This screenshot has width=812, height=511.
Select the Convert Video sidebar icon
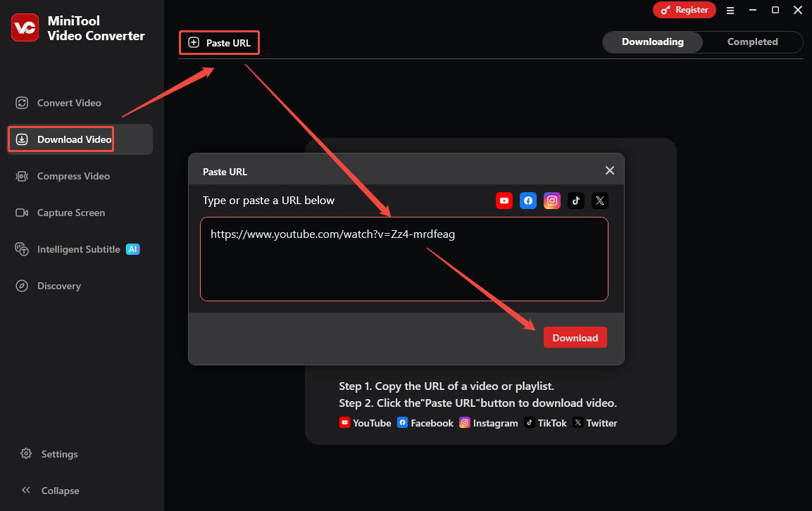(23, 103)
